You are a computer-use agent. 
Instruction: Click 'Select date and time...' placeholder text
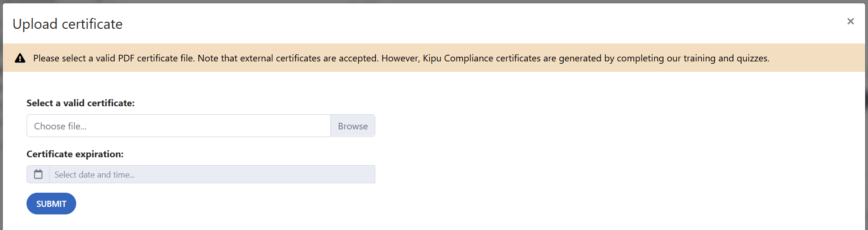[x=95, y=175]
